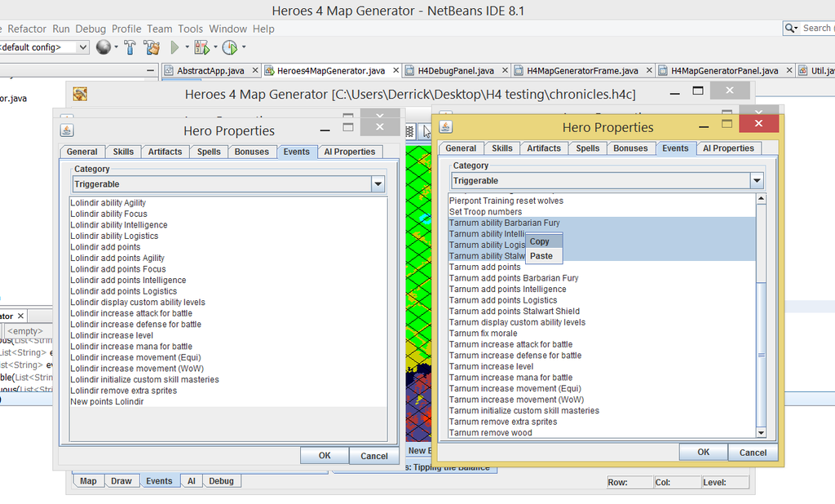835x504 pixels.
Task: Select 'Tarnum remove wood' event
Action: point(602,432)
